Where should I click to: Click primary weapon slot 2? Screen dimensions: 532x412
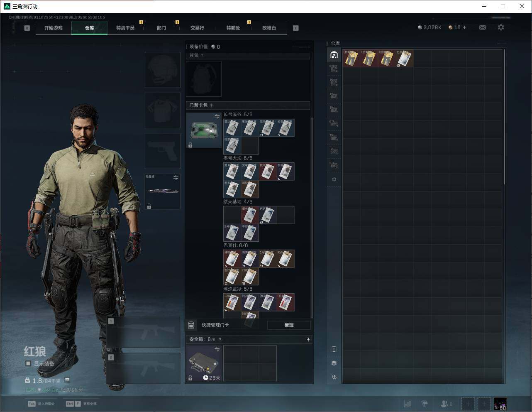tap(144, 368)
